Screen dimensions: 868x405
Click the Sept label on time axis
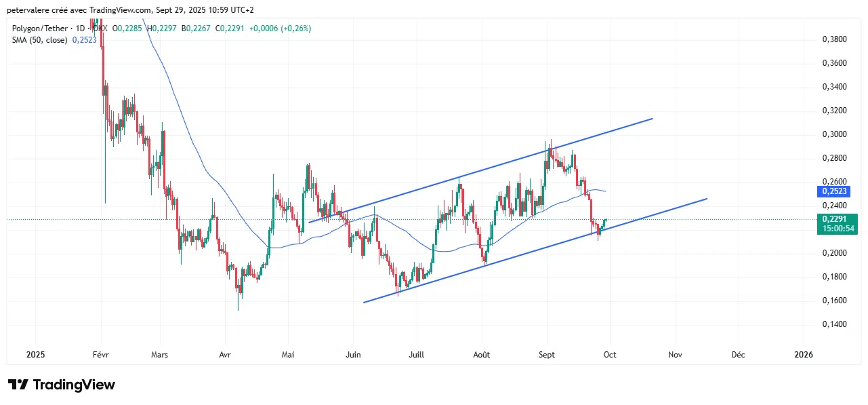click(546, 354)
